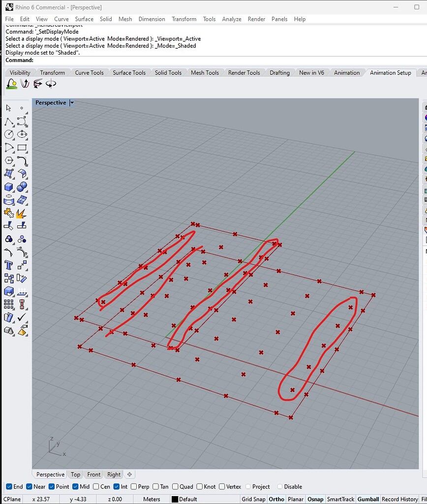Open the Perspective viewport title dropdown
Image resolution: width=427 pixels, height=504 pixels.
pos(72,102)
